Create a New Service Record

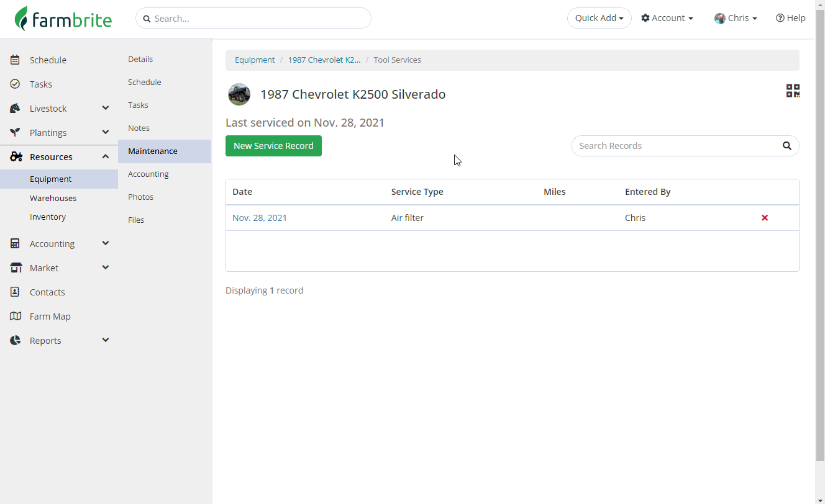(273, 146)
